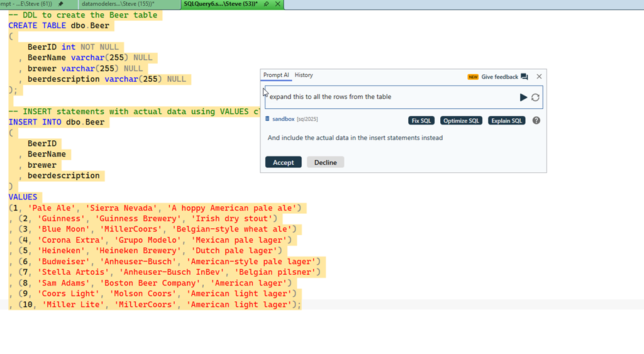Click BeerID in the INSERT column list

click(42, 144)
